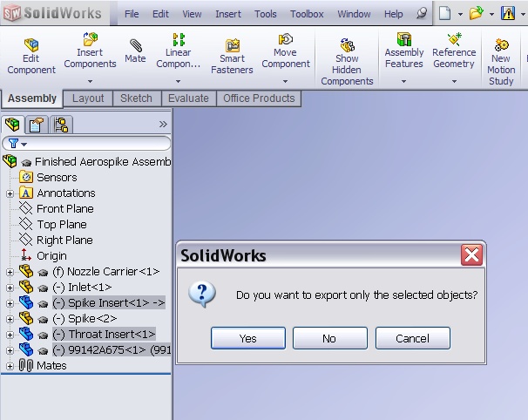Select Front Plane in tree

(x=65, y=209)
